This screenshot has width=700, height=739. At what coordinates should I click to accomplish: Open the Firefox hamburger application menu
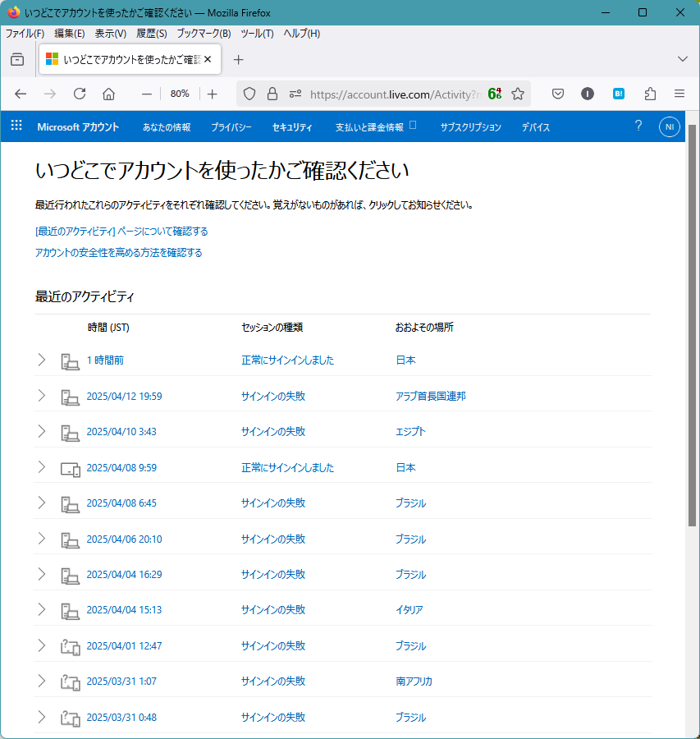(x=679, y=94)
